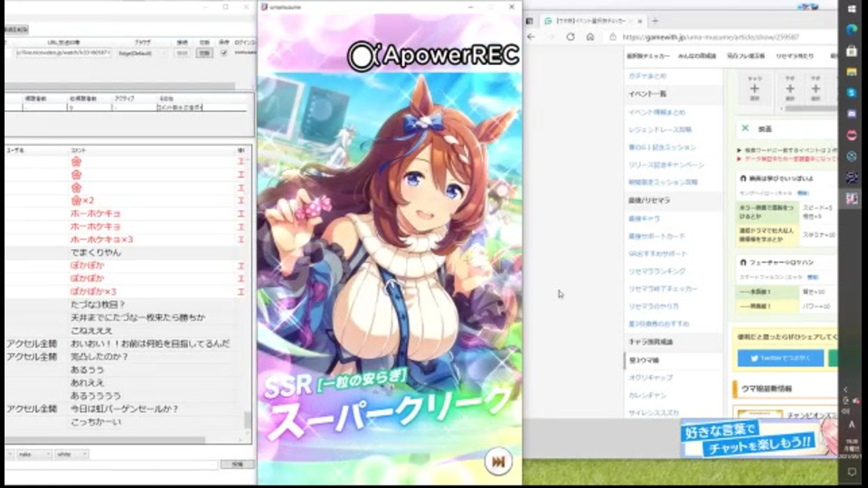
Task: Open the Windows Start button
Action: [852, 8]
